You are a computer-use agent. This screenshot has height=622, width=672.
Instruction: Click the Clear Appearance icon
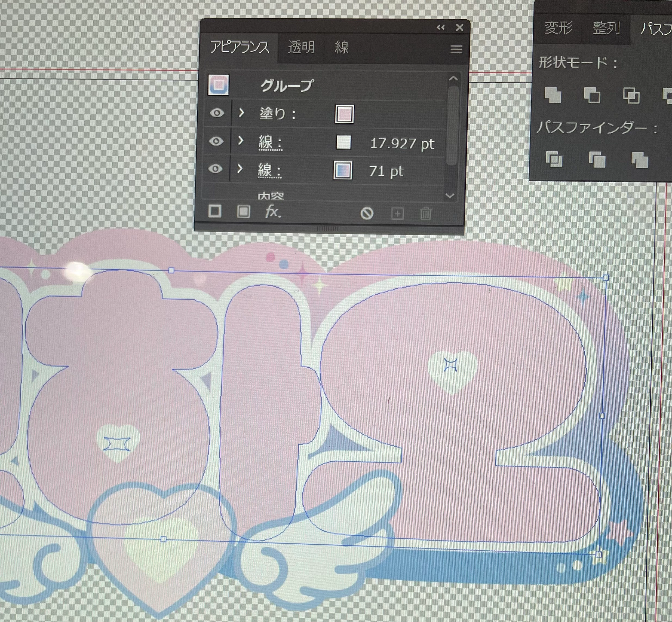[x=367, y=213]
